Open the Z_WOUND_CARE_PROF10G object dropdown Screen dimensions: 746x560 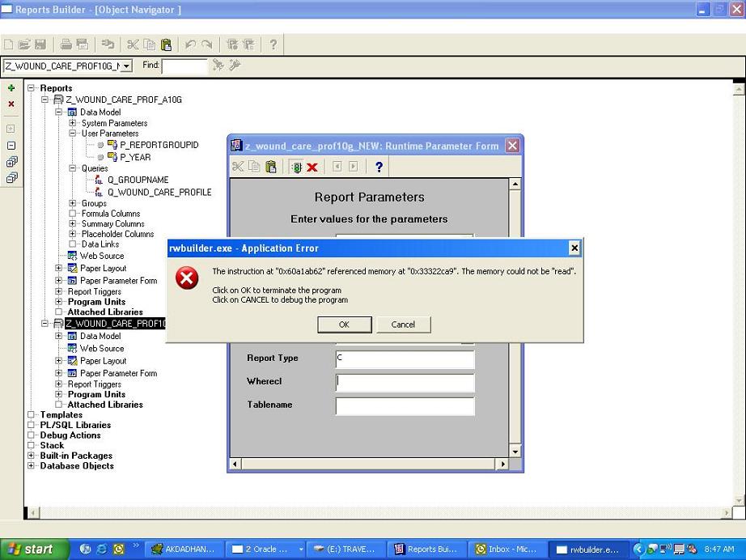click(127, 66)
